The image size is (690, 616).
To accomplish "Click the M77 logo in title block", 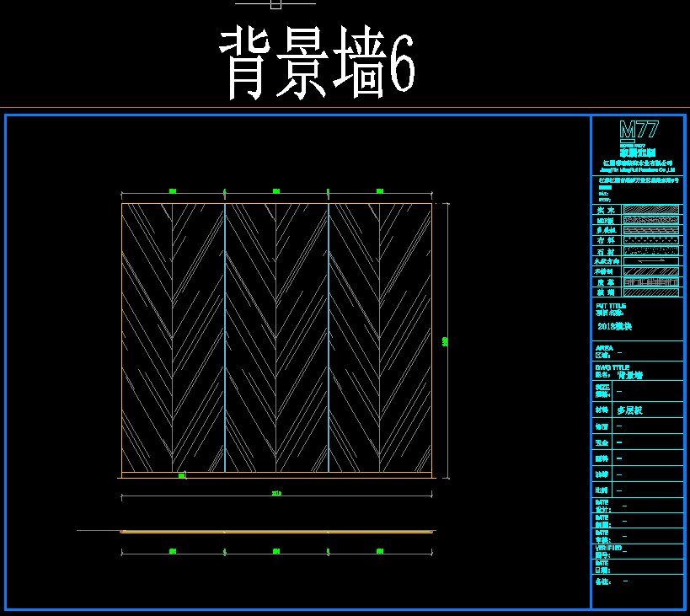I will pos(638,130).
